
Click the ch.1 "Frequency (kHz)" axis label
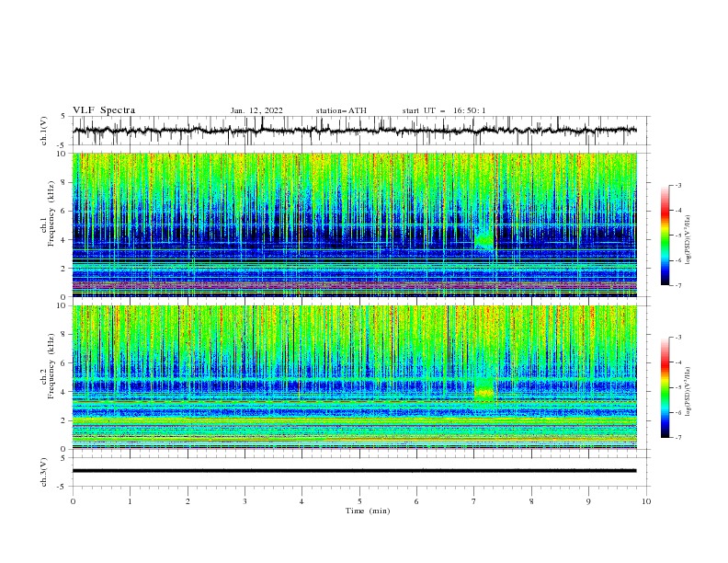(x=51, y=214)
